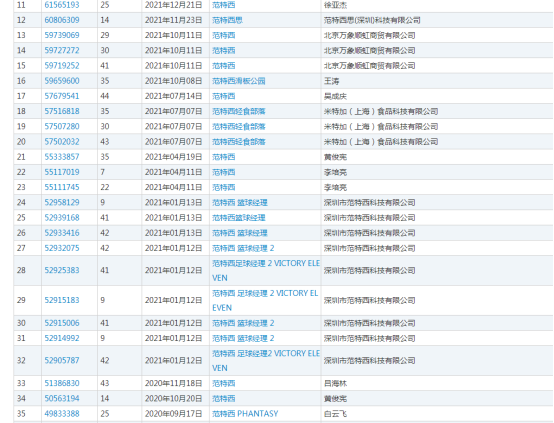Open 范特西 name link in row 33
The image size is (554, 423).
[224, 383]
